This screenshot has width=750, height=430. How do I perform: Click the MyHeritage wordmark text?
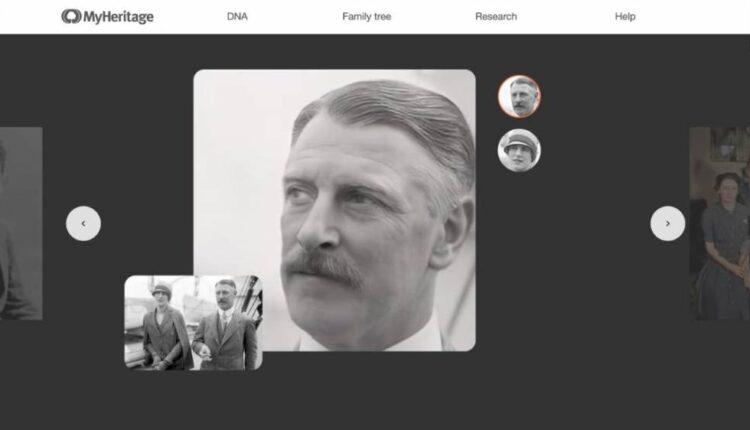(x=118, y=17)
